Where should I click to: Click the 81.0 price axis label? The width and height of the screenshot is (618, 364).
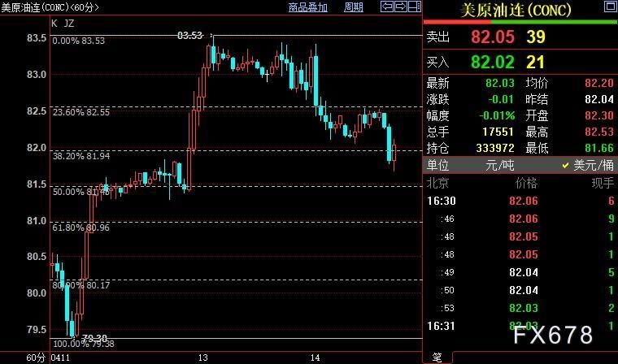point(37,221)
